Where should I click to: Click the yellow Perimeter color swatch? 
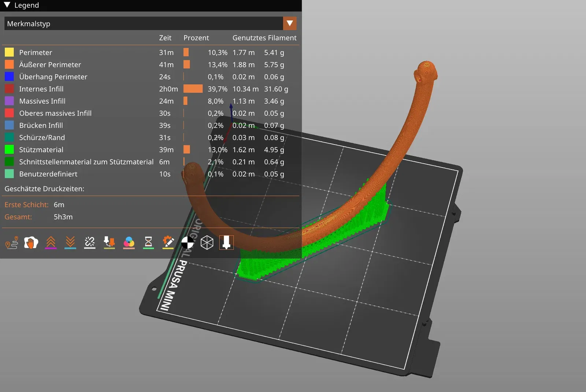[9, 52]
